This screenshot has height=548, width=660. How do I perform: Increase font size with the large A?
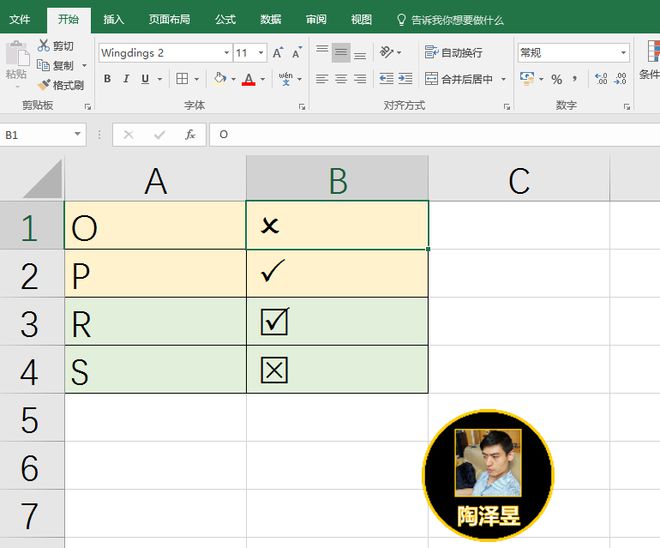(x=278, y=53)
